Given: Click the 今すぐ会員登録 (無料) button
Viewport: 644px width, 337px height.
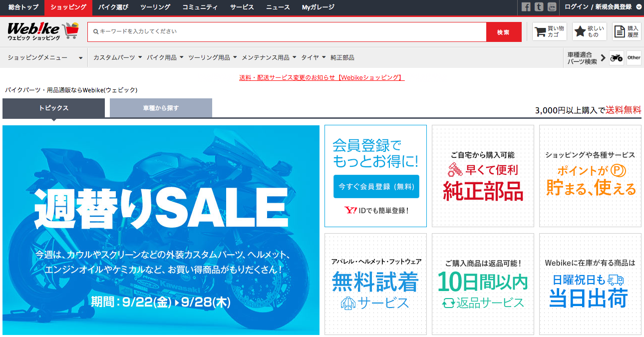Looking at the screenshot, I should [x=376, y=187].
